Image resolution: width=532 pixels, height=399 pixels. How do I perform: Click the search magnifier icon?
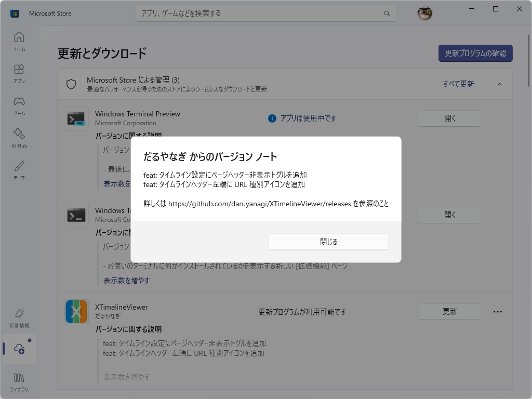tap(387, 14)
